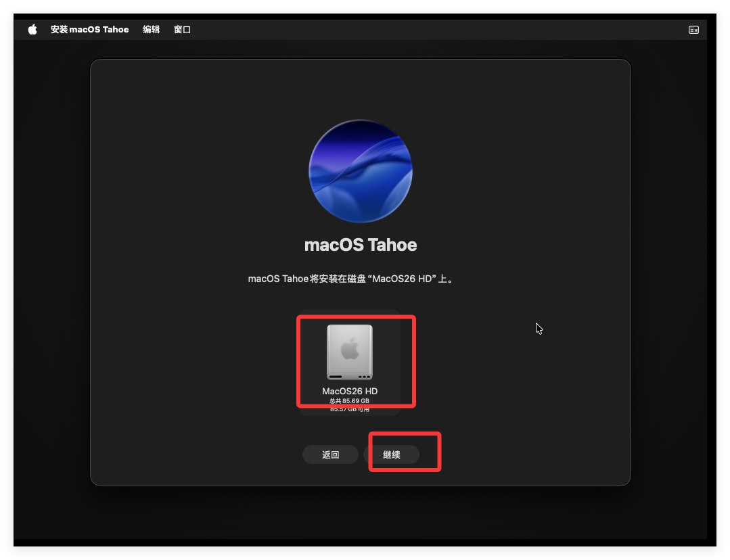Viewport: 730px width, 560px height.
Task: Click the macOS Tahoe heading text
Action: point(361,246)
